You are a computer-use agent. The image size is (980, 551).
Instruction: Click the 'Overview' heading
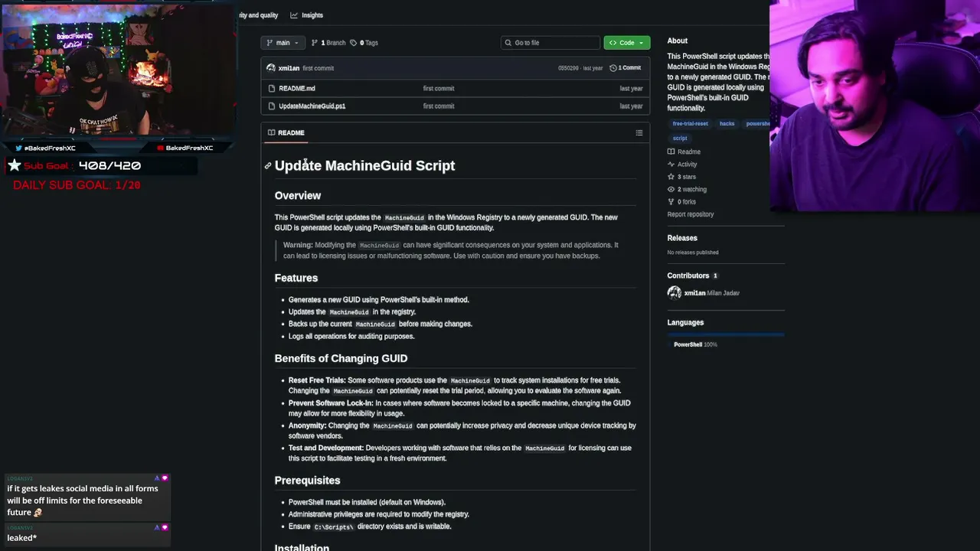[x=298, y=196]
